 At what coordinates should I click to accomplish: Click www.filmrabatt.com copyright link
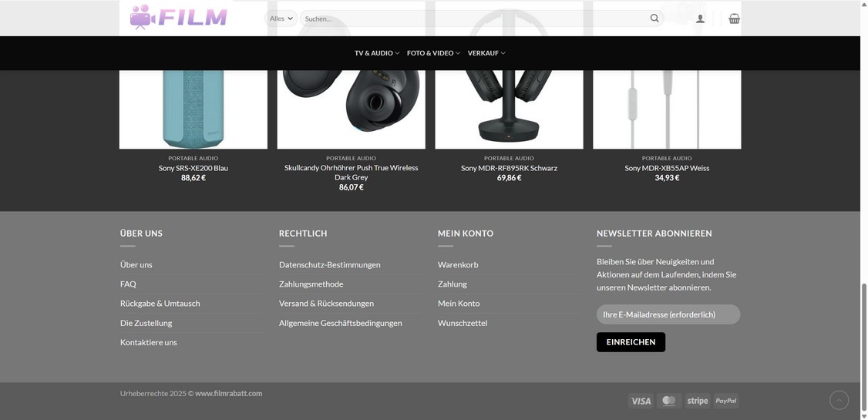point(229,394)
